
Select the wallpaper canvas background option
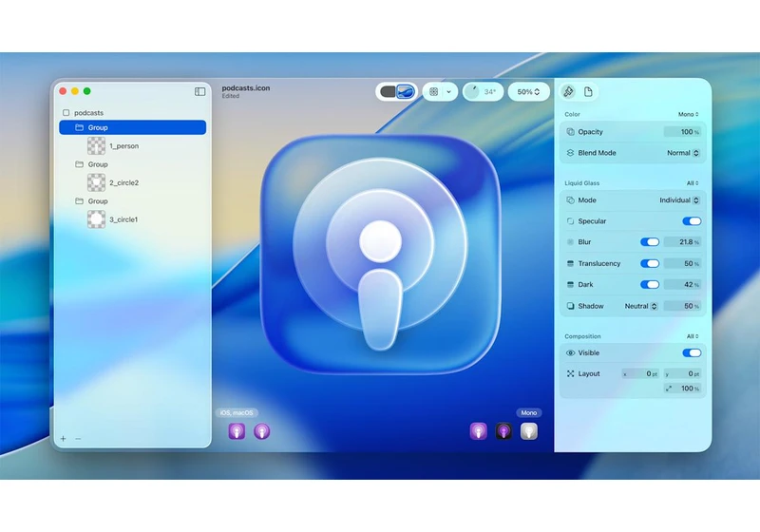pos(406,91)
